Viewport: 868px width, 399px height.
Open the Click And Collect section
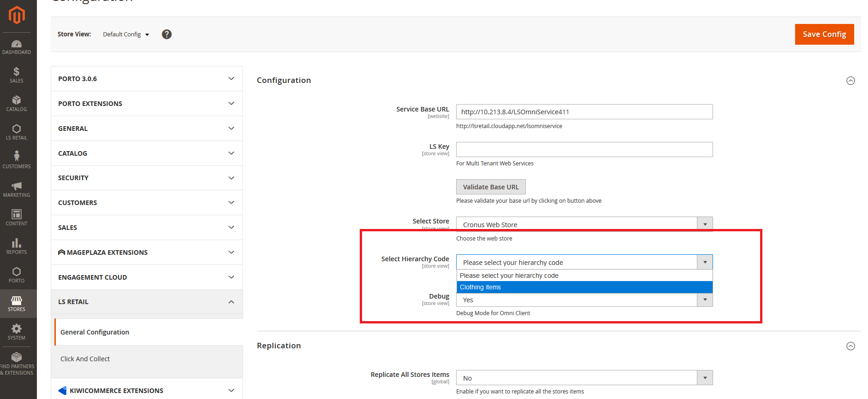pos(85,359)
